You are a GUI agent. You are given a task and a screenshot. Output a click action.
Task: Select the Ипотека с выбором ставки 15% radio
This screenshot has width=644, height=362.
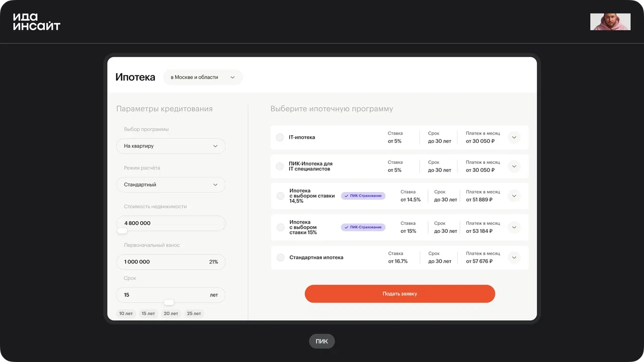tap(281, 227)
